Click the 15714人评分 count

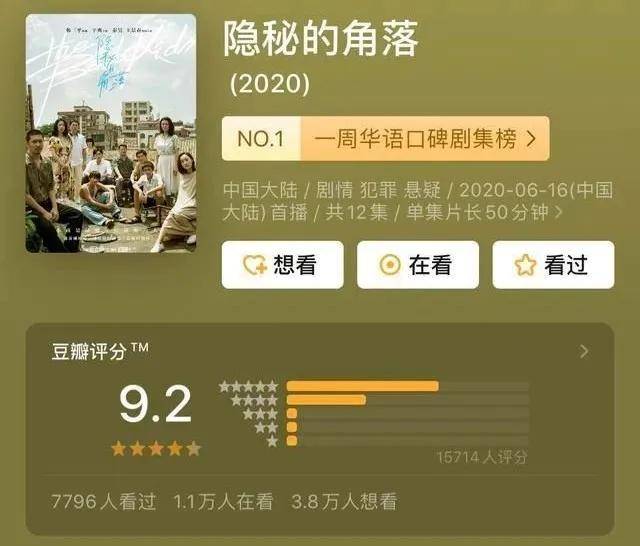click(x=482, y=457)
